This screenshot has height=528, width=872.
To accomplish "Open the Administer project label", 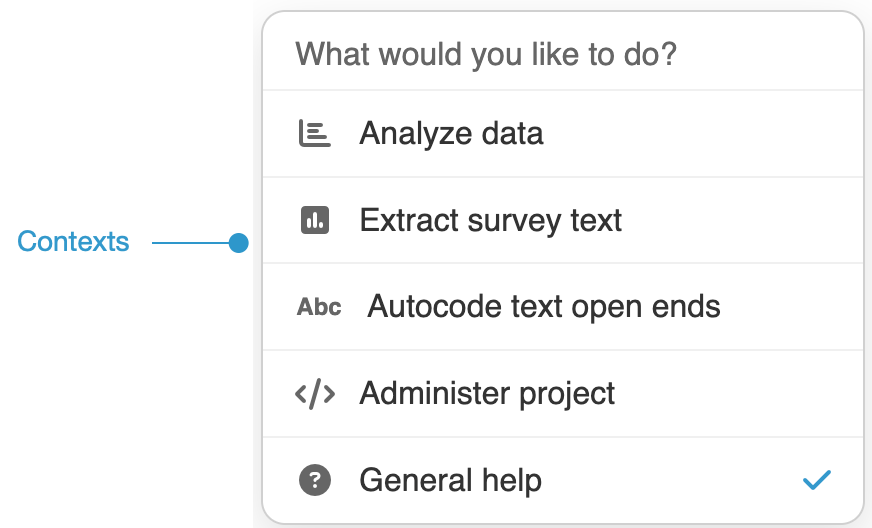I will [487, 394].
